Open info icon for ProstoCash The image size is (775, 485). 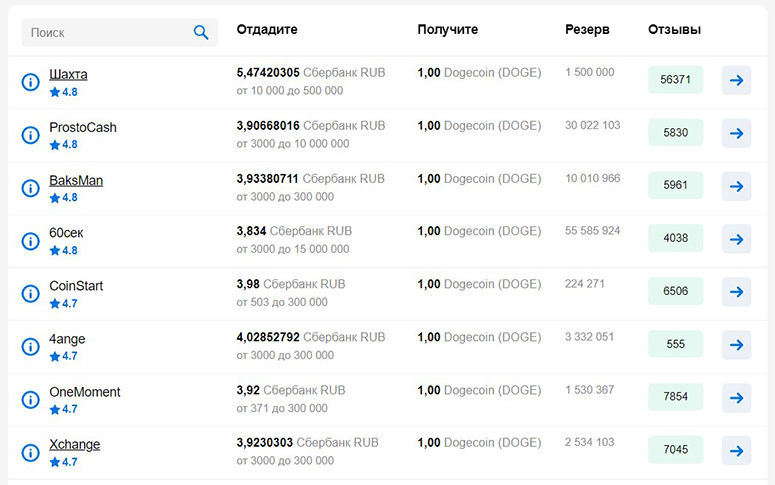pyautogui.click(x=31, y=134)
